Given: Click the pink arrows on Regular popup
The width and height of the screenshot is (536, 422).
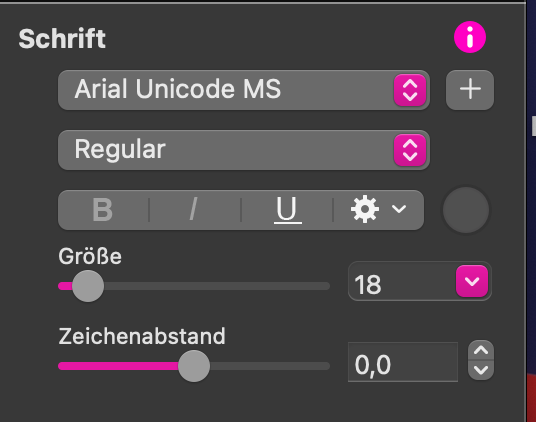Looking at the screenshot, I should tap(410, 150).
